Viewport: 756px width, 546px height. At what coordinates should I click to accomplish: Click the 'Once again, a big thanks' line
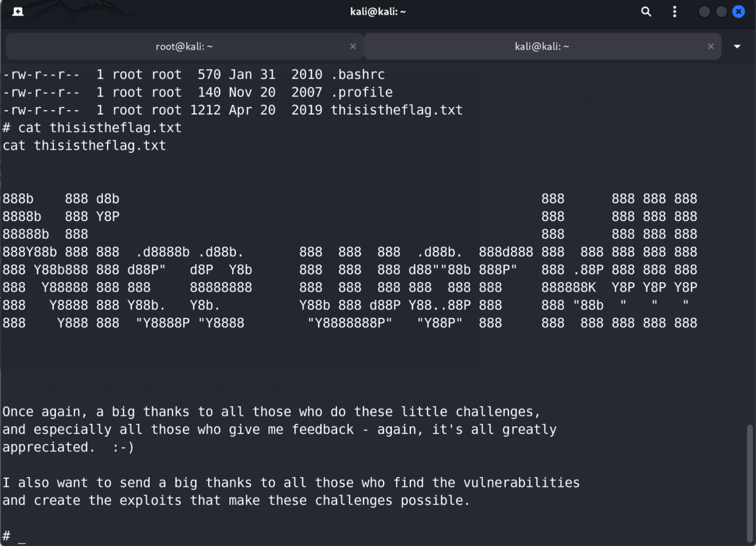pyautogui.click(x=271, y=412)
